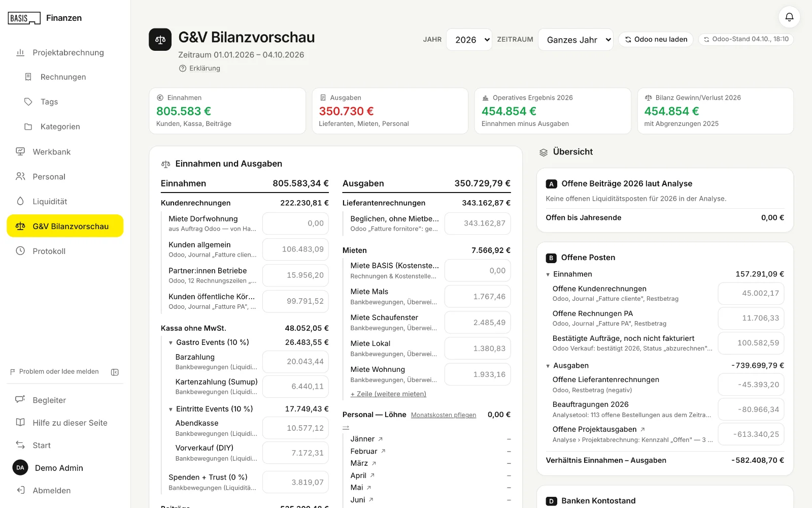This screenshot has height=508, width=812.
Task: Click the arrow icon beside Offene Projektausgaben
Action: [642, 429]
